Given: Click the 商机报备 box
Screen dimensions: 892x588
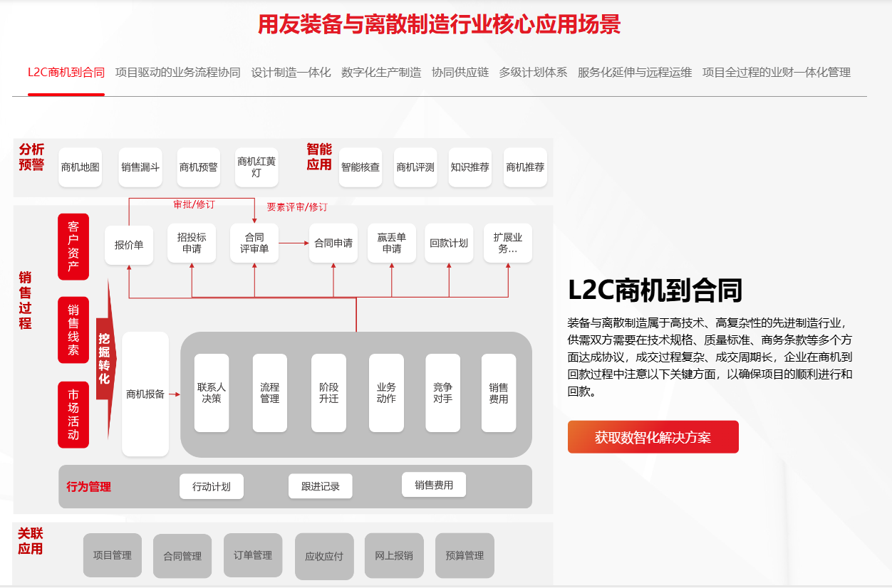Looking at the screenshot, I should [x=145, y=394].
